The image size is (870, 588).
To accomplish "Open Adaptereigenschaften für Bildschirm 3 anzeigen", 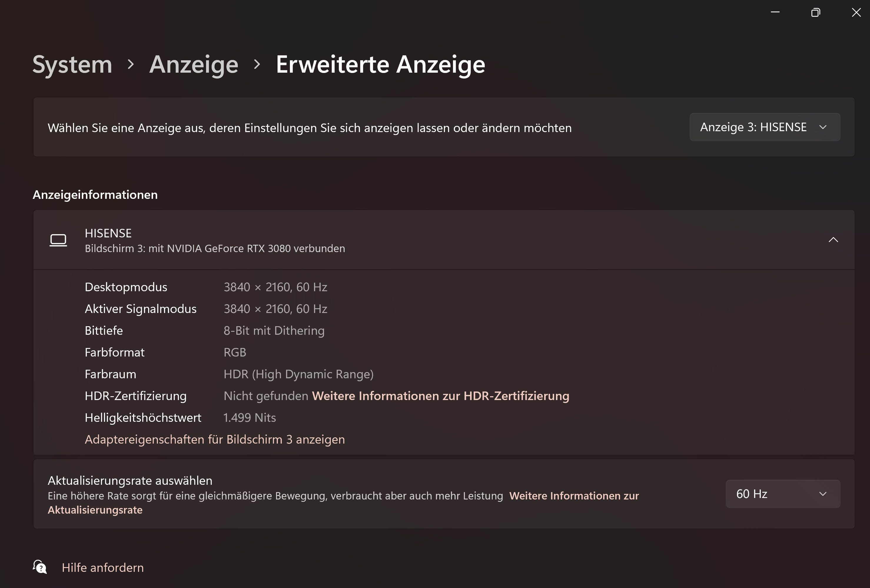I will (x=215, y=439).
